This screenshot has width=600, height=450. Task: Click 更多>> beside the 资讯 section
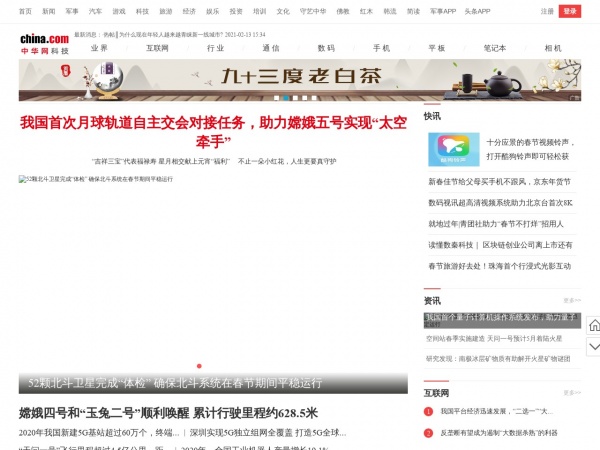coord(572,301)
